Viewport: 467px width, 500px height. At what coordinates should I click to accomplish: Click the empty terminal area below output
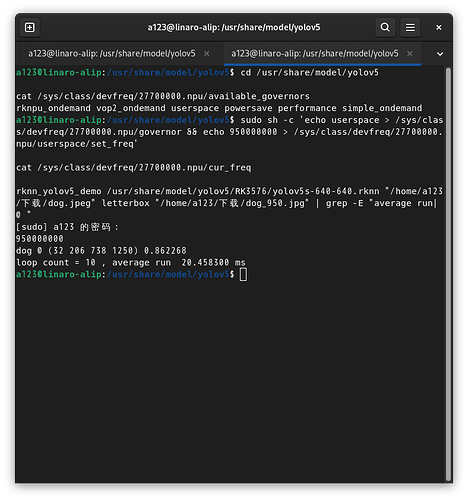point(230,380)
